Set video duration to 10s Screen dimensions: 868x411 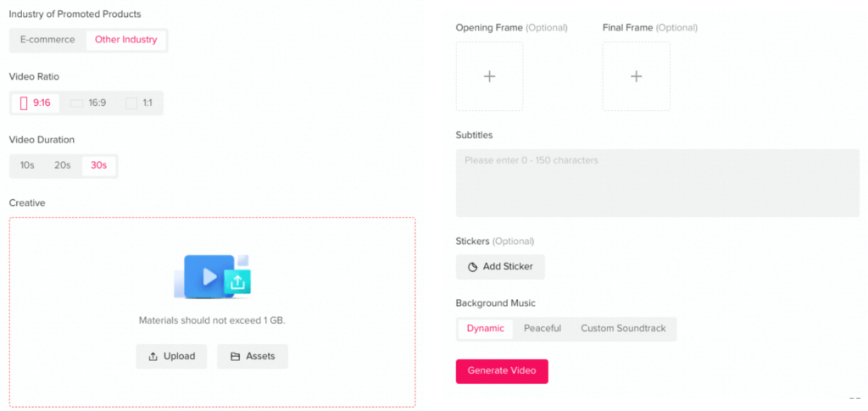27,165
